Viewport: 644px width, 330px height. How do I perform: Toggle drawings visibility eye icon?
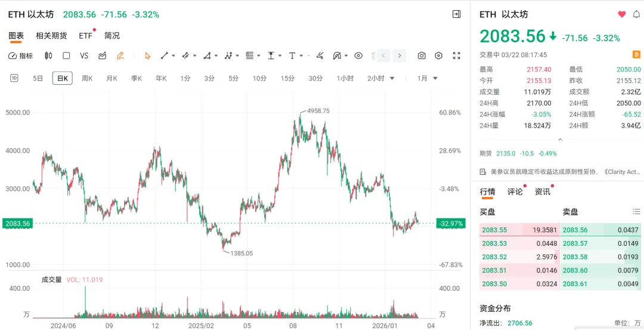click(358, 56)
